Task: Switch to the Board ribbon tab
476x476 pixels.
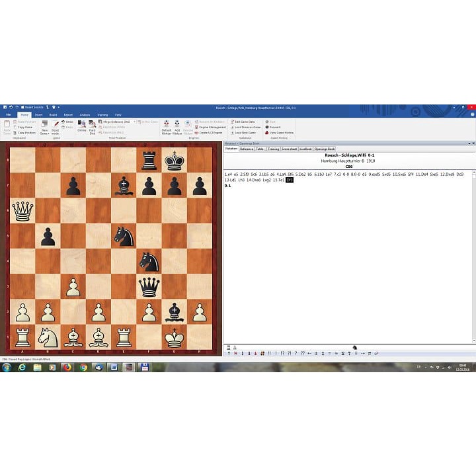Action: tap(53, 115)
